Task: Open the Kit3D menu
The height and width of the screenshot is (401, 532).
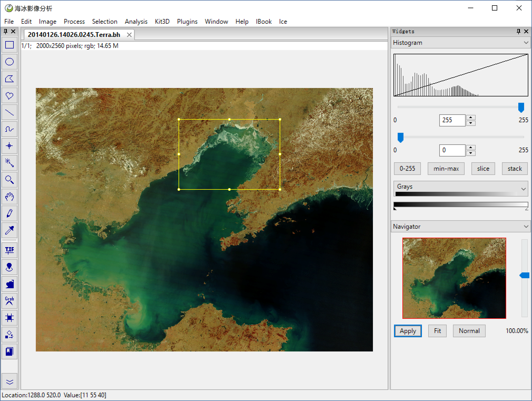Action: coord(162,22)
